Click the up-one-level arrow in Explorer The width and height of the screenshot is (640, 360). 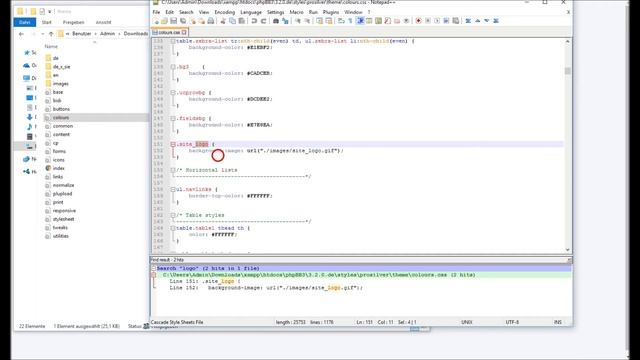tap(51, 34)
